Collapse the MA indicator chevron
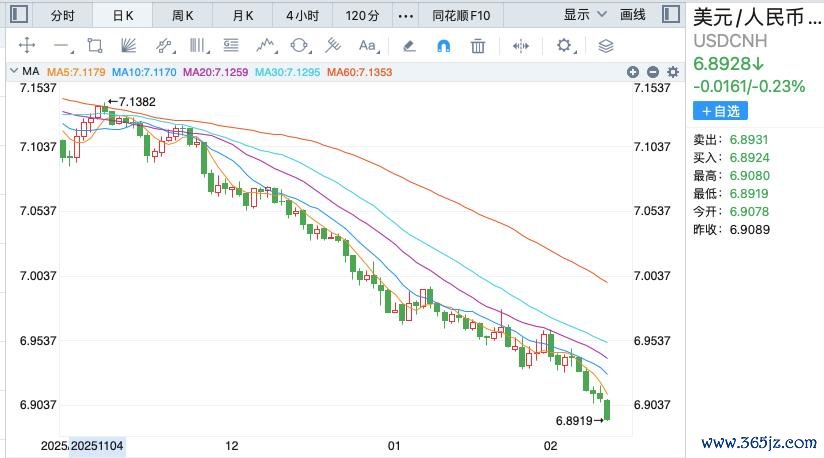 coord(14,71)
